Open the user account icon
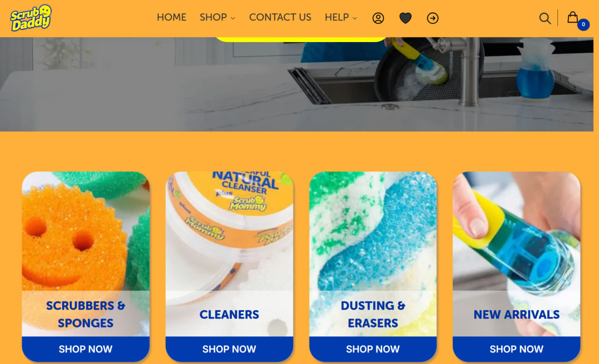 378,18
